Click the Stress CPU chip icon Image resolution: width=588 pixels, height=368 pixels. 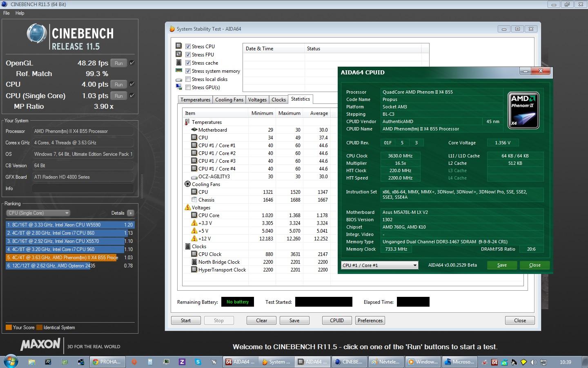pos(178,46)
